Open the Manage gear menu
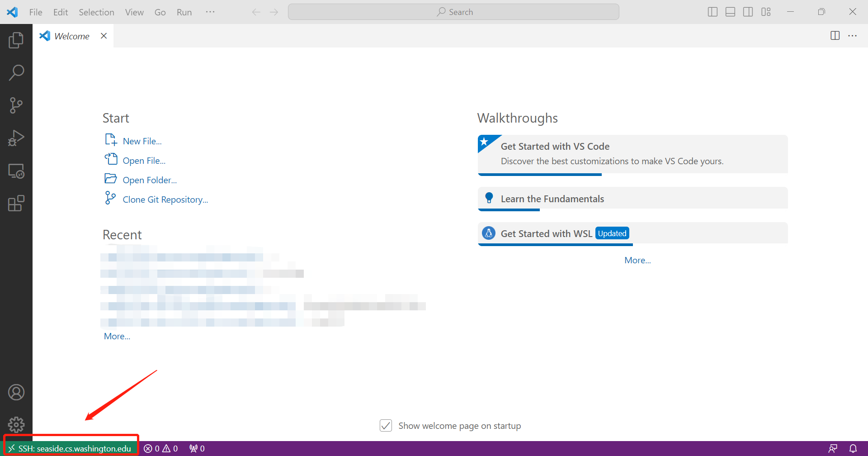868x456 pixels. pos(16,425)
